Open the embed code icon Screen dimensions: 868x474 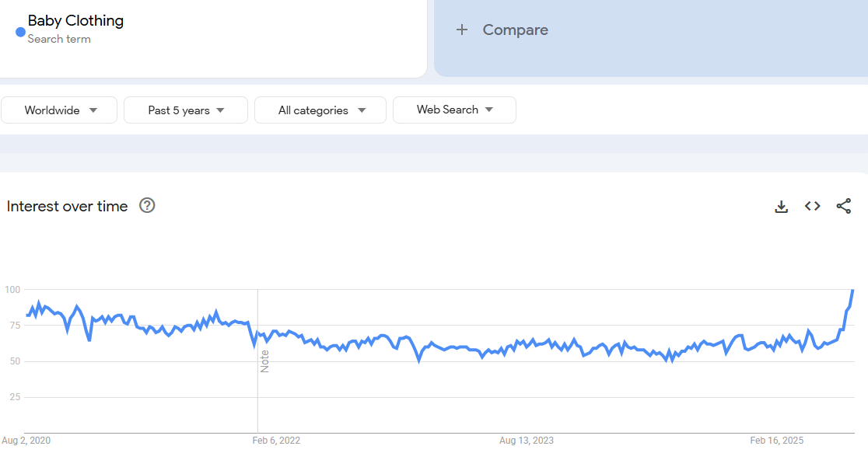pyautogui.click(x=813, y=206)
